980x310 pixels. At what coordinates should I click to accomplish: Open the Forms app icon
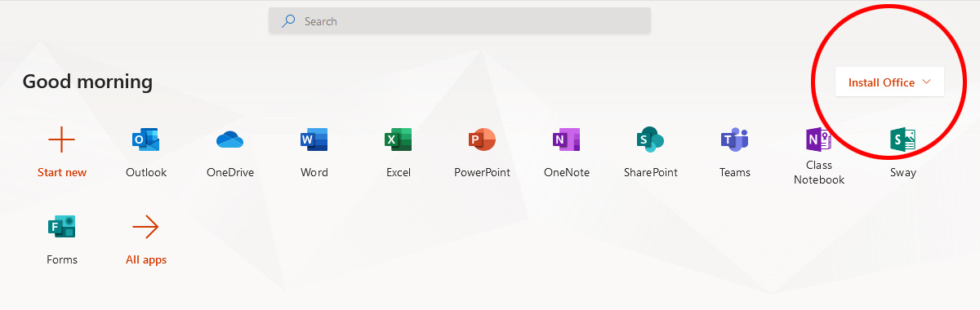(x=62, y=227)
